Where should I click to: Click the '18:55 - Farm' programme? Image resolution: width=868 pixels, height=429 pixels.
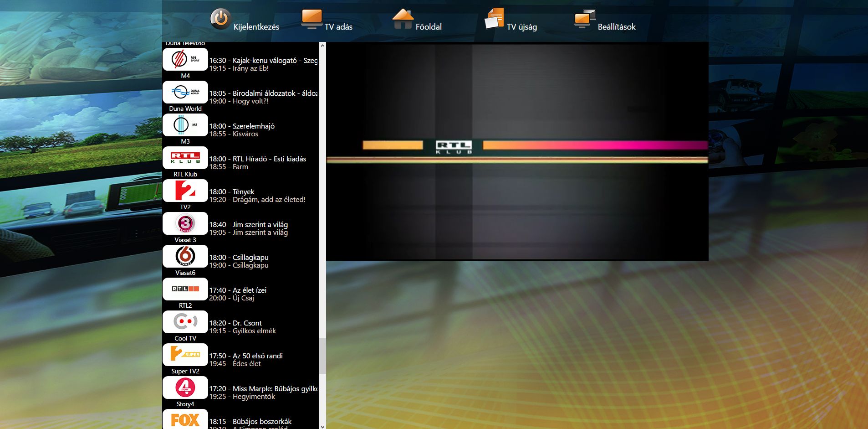[229, 167]
